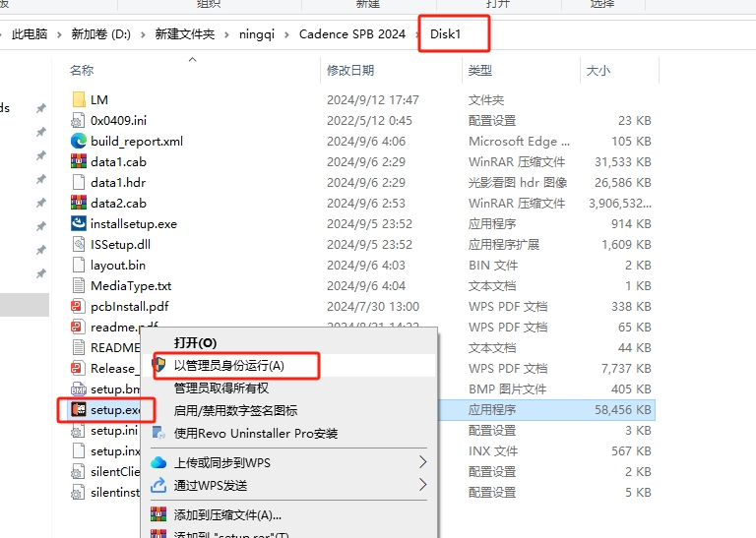
Task: Click the Microsoft Edge ... type cell
Action: click(x=519, y=142)
